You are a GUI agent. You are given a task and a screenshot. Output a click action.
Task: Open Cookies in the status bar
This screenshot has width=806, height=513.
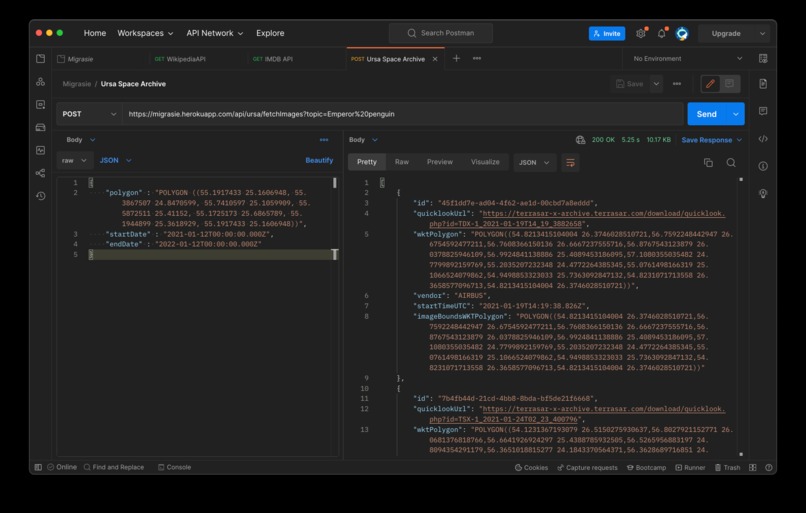[x=531, y=467]
